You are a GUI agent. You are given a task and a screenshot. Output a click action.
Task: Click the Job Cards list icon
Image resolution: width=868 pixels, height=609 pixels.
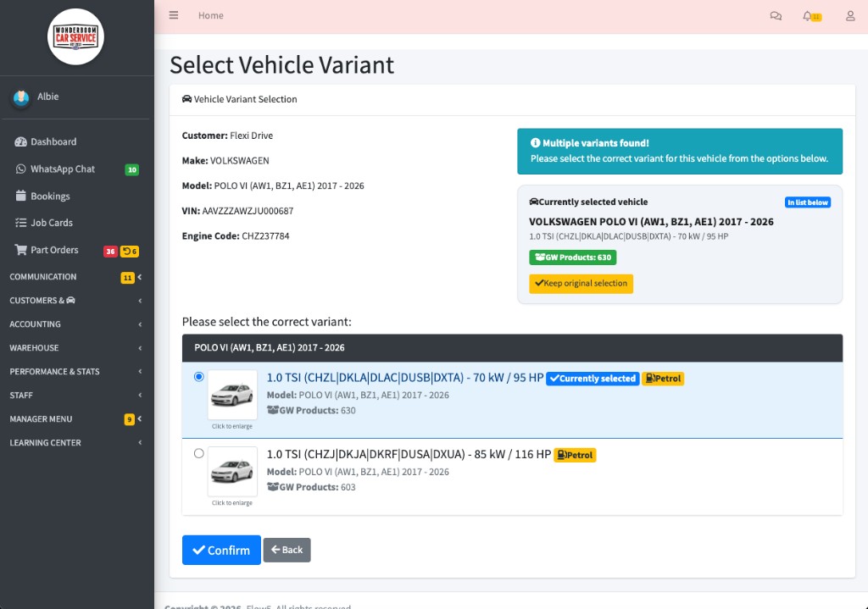pos(20,223)
